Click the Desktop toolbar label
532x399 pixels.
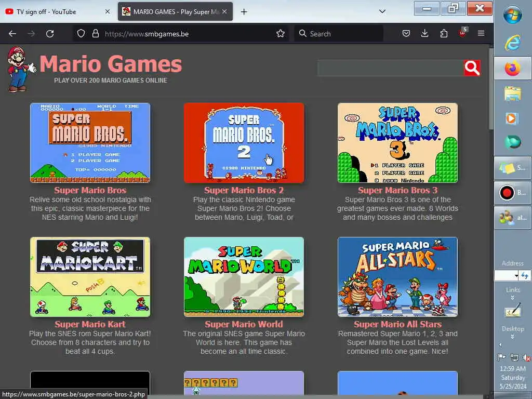(513, 329)
